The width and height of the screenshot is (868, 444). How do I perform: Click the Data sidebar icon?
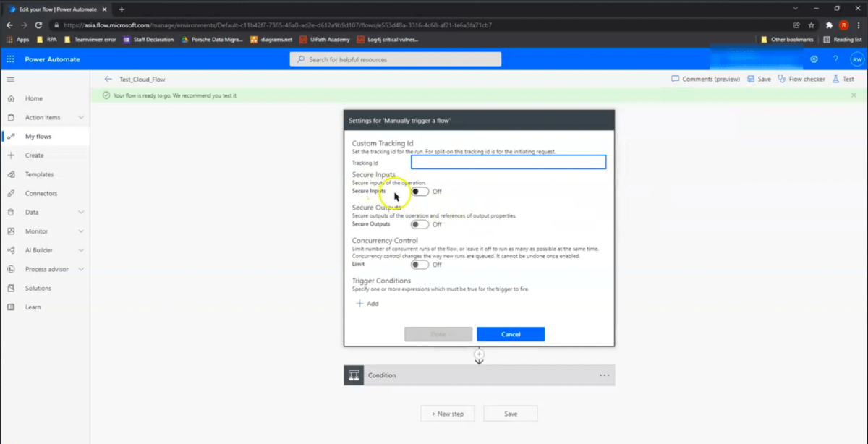click(10, 213)
